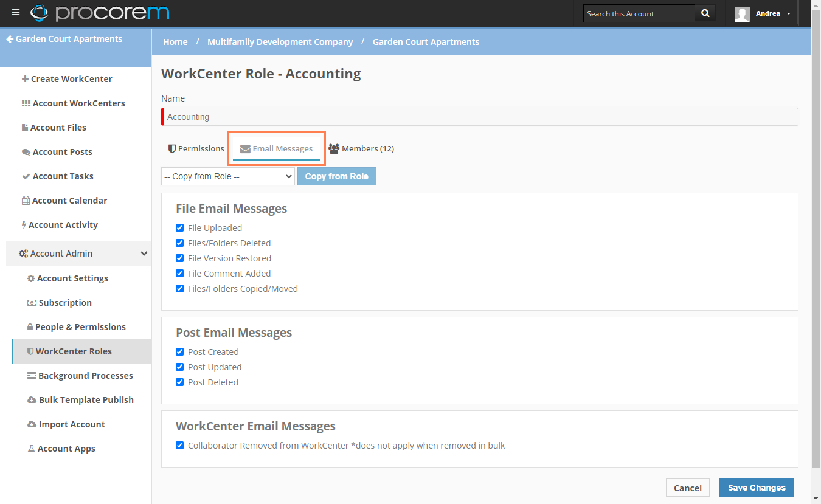The image size is (821, 504).
Task: Toggle File Version Restored checkbox
Action: (179, 258)
